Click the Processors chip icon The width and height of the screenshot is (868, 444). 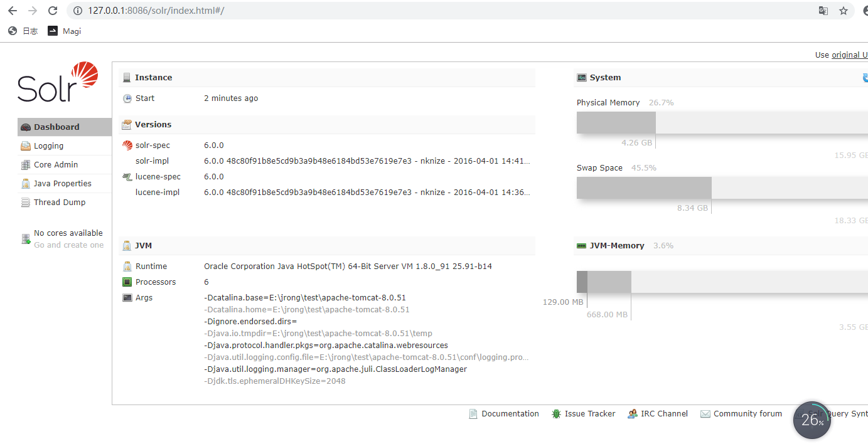click(127, 282)
